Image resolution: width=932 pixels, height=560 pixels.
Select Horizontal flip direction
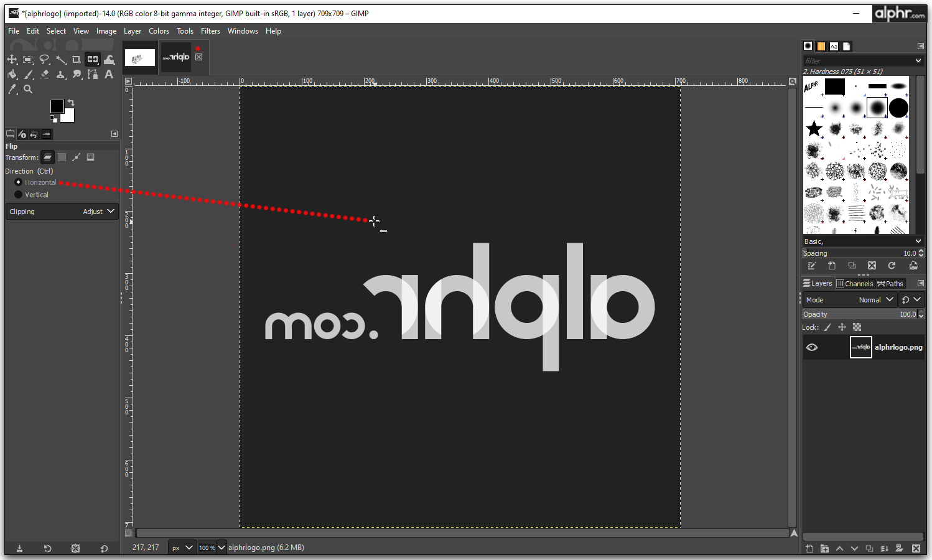click(x=35, y=182)
